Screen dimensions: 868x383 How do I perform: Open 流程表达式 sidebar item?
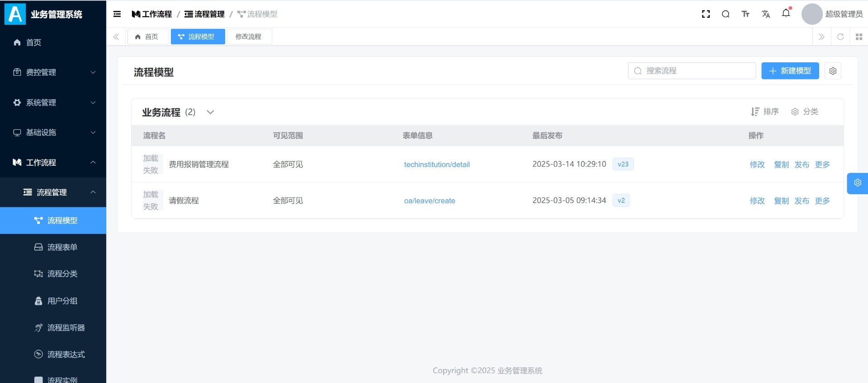[x=53, y=354]
